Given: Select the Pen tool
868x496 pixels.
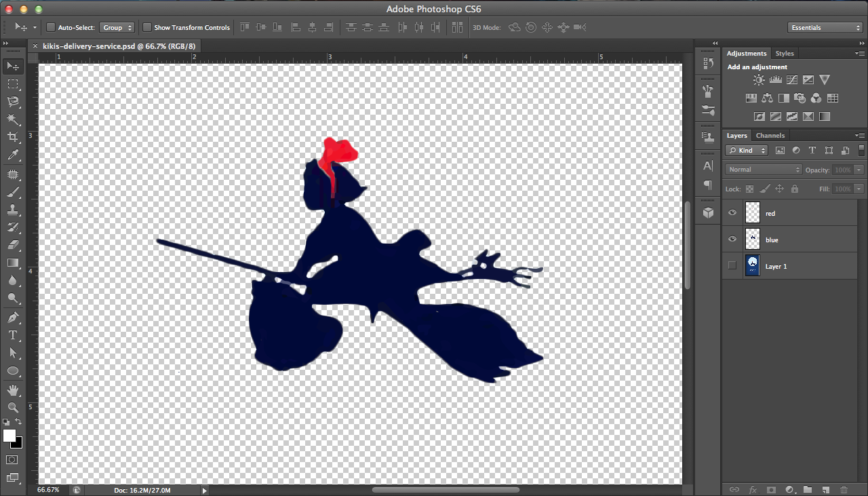Looking at the screenshot, I should click(13, 318).
